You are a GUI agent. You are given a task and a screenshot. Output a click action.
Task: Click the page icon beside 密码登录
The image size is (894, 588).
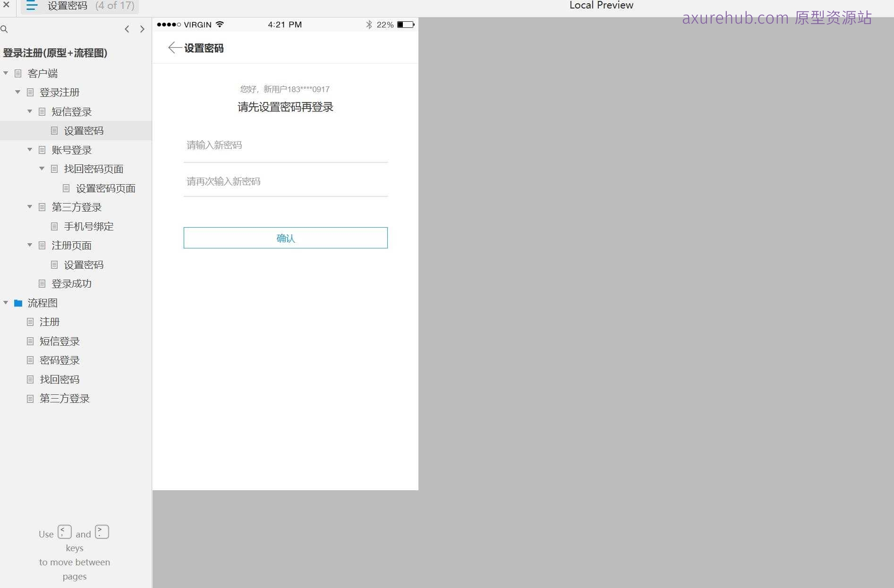click(30, 360)
